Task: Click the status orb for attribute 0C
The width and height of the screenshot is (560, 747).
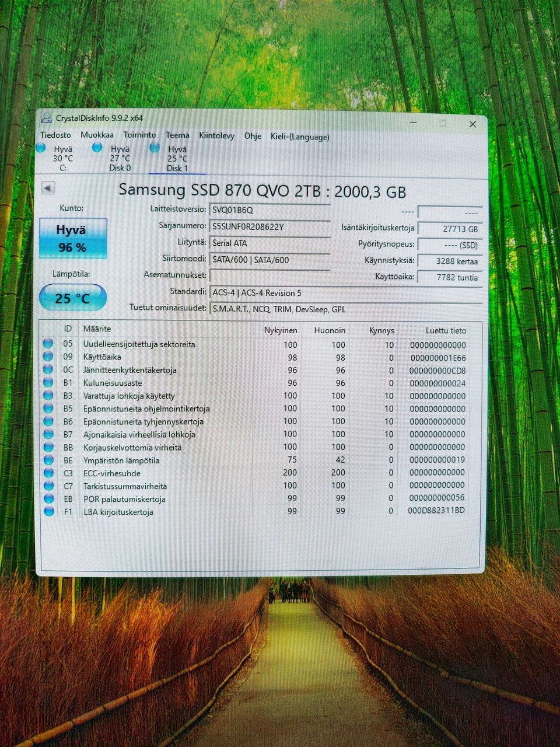Action: (x=48, y=369)
